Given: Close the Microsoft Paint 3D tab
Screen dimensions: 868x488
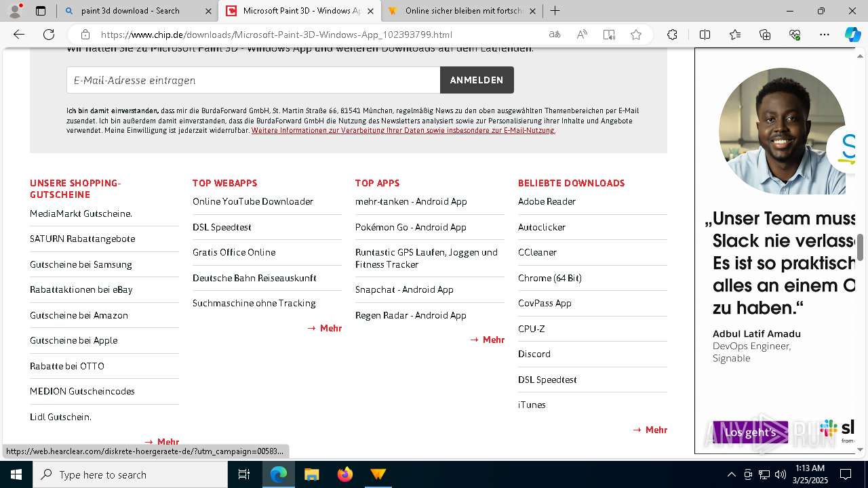Looking at the screenshot, I should click(x=370, y=11).
